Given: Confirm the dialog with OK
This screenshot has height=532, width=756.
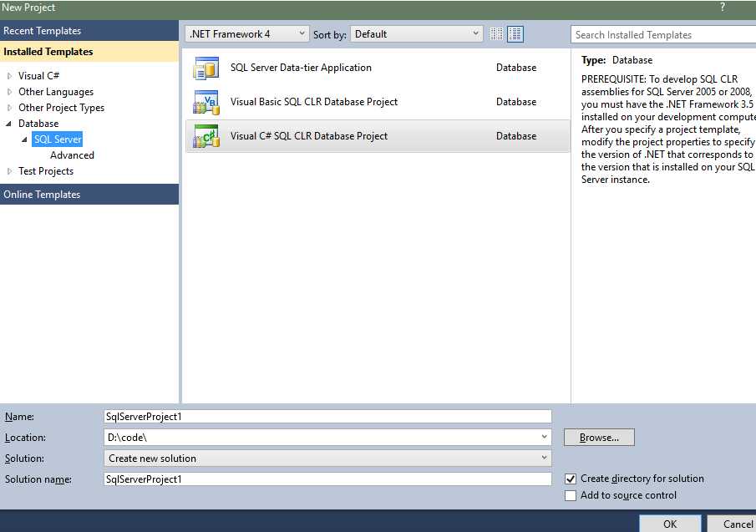Looking at the screenshot, I should point(670,524).
